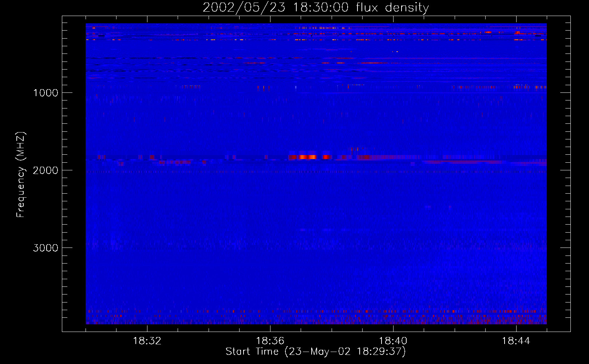Screen dimensions: 589x364
Task: Click the 2000 frequency tick label
Action: (46, 170)
